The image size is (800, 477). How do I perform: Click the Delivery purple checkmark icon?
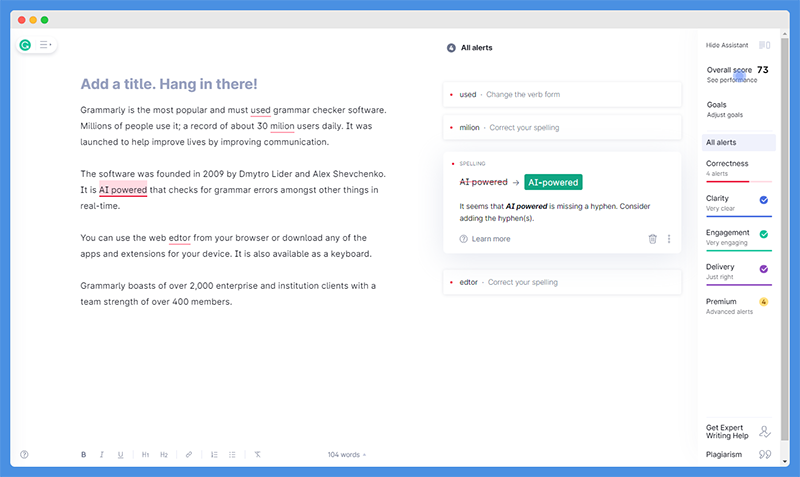[x=764, y=269]
